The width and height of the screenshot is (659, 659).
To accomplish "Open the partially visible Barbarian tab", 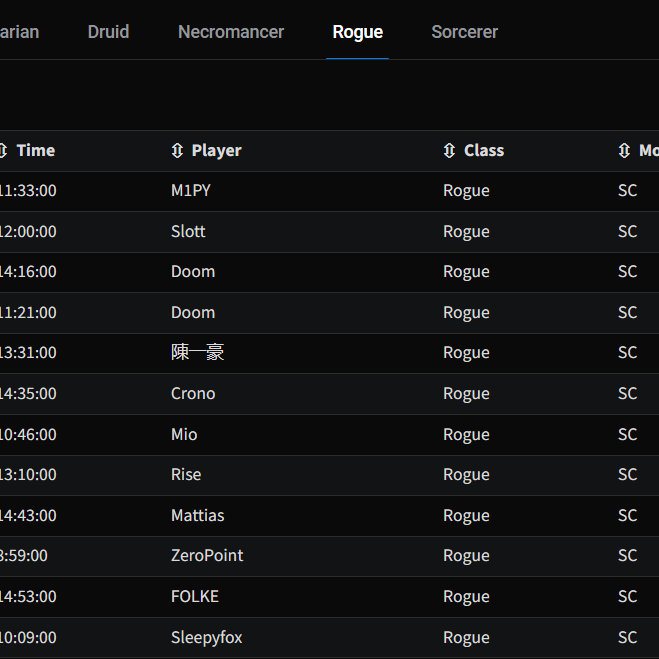I will (x=19, y=32).
